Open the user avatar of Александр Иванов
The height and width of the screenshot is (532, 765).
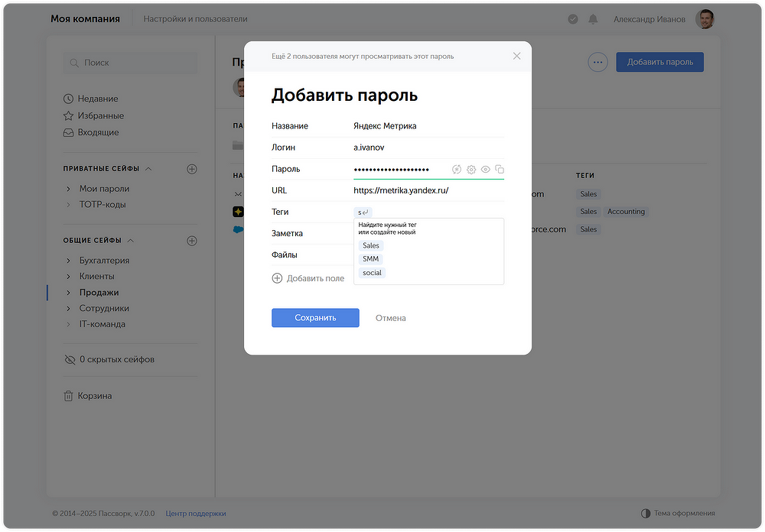click(x=705, y=19)
